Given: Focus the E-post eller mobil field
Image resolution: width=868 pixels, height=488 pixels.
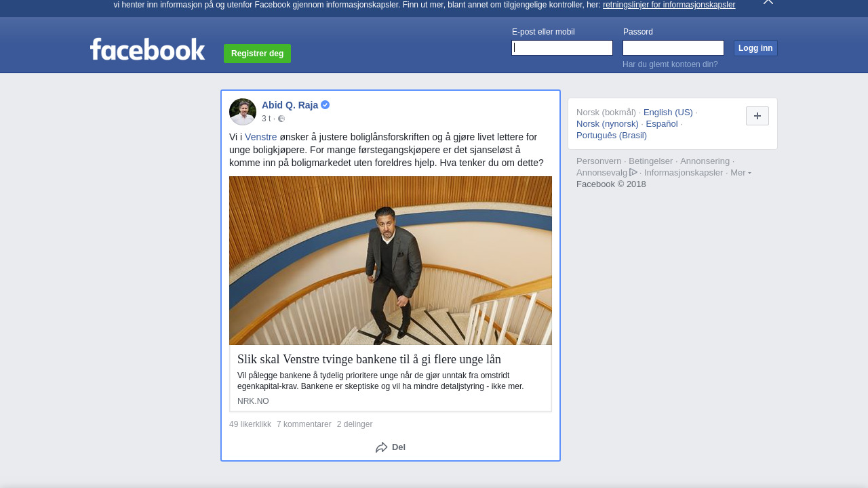Looking at the screenshot, I should [562, 47].
